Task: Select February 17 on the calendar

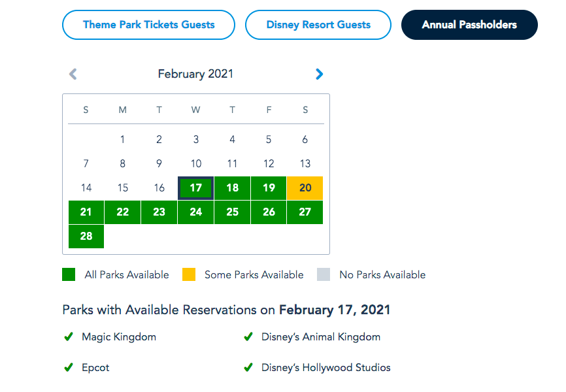Action: [x=195, y=188]
